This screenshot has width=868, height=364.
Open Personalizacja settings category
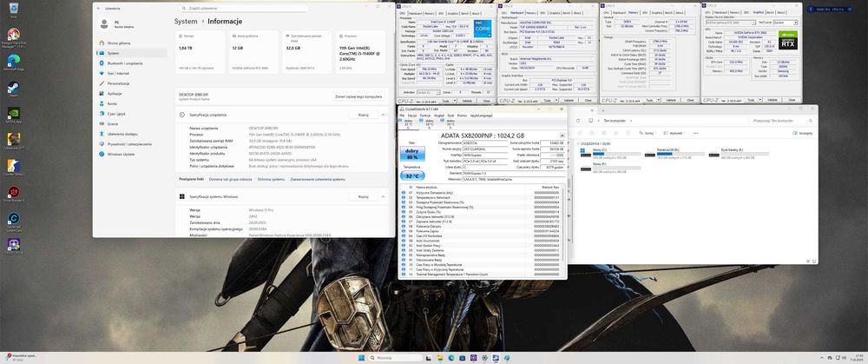coord(132,83)
